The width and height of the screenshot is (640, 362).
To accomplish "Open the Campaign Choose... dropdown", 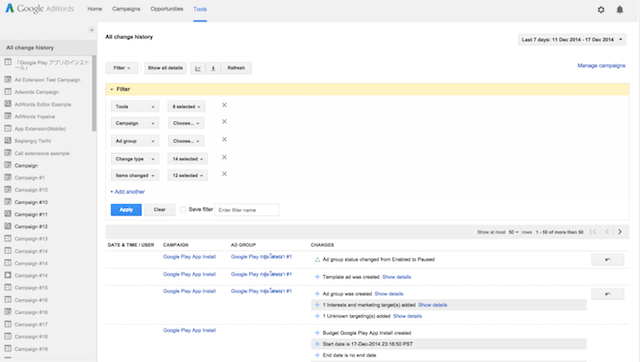I will [x=186, y=123].
